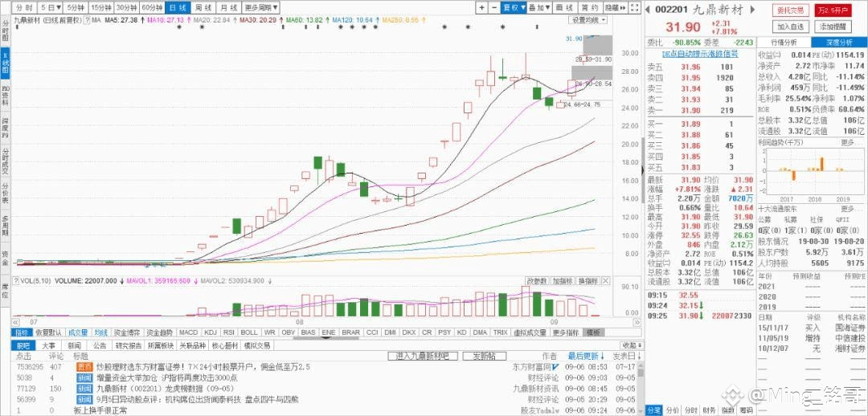Toggle the 均线 moving average display
The height and width of the screenshot is (416, 868).
[x=100, y=332]
